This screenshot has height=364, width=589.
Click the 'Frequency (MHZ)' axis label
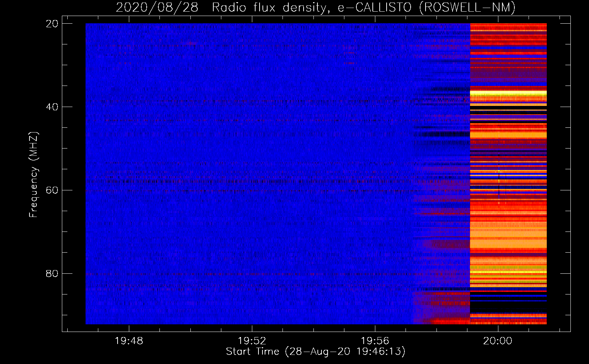point(33,175)
